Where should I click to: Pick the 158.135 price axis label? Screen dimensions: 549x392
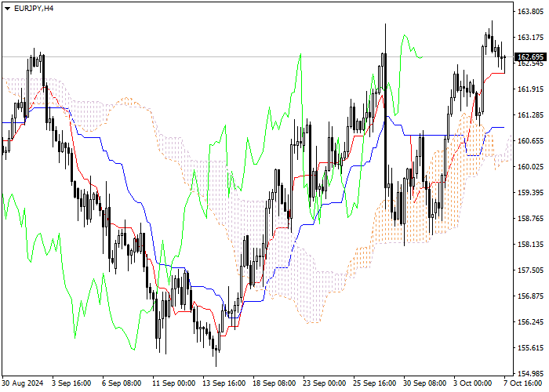tap(530, 245)
